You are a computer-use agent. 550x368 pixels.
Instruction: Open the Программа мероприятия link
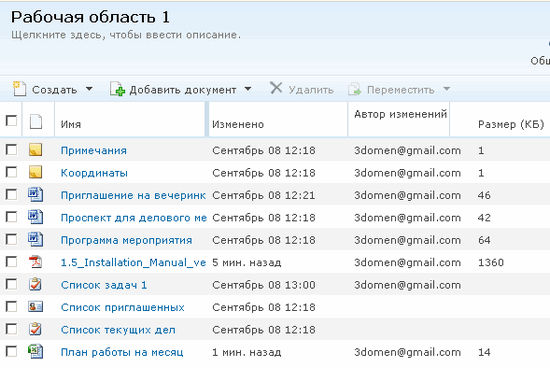[126, 240]
